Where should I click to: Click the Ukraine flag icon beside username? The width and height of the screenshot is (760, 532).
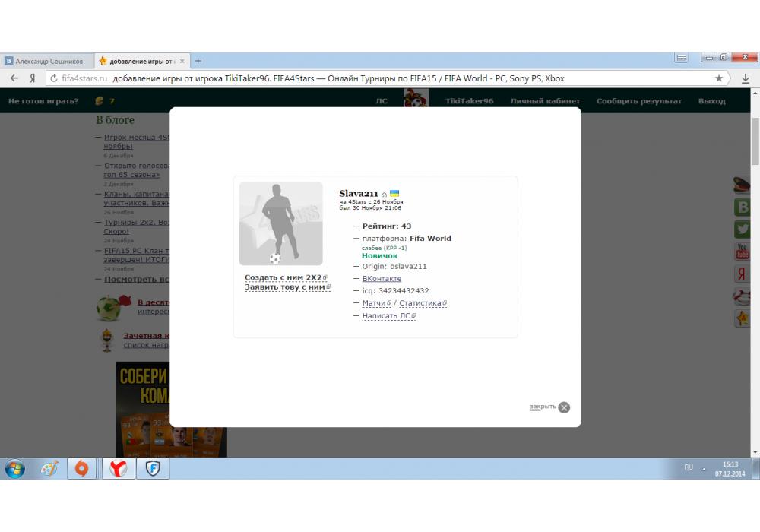point(394,194)
